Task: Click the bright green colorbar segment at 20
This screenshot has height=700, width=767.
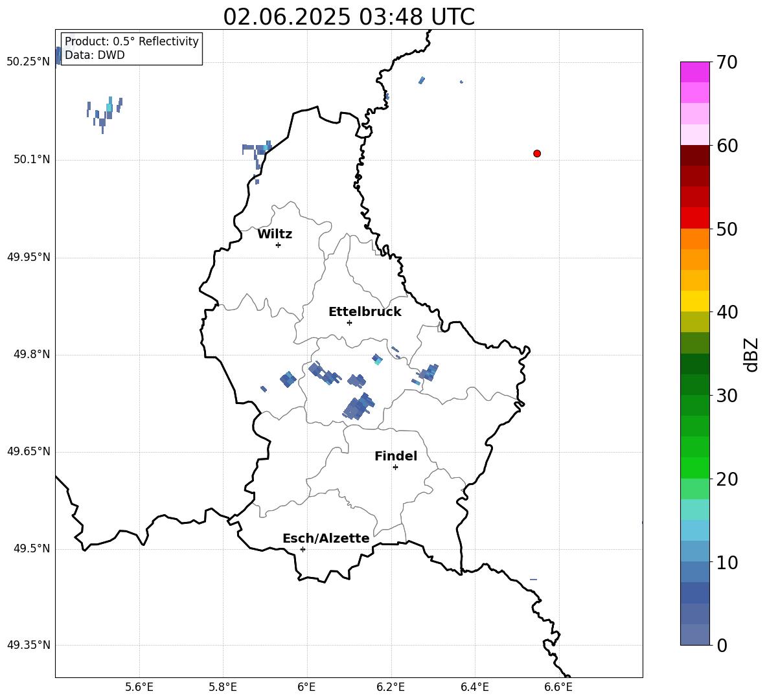Action: (695, 468)
